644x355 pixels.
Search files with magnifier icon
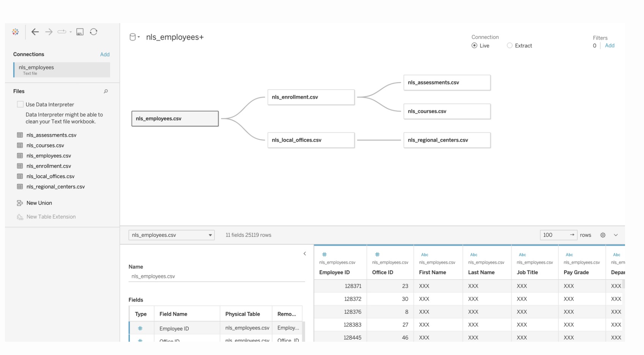pos(106,91)
